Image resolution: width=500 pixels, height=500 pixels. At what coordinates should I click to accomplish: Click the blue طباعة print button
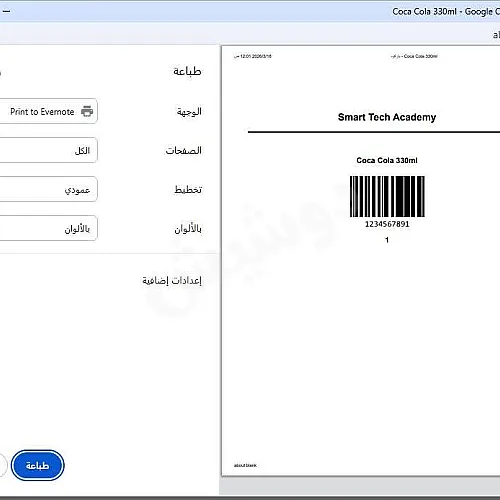[x=37, y=465]
